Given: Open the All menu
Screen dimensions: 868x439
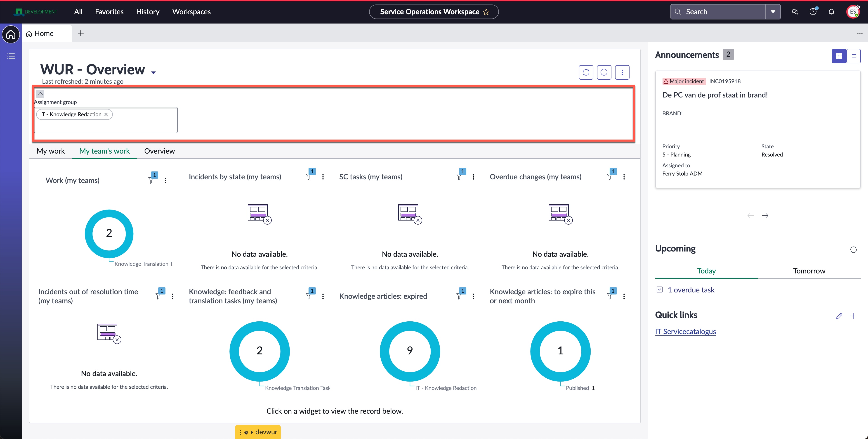Looking at the screenshot, I should [x=78, y=12].
